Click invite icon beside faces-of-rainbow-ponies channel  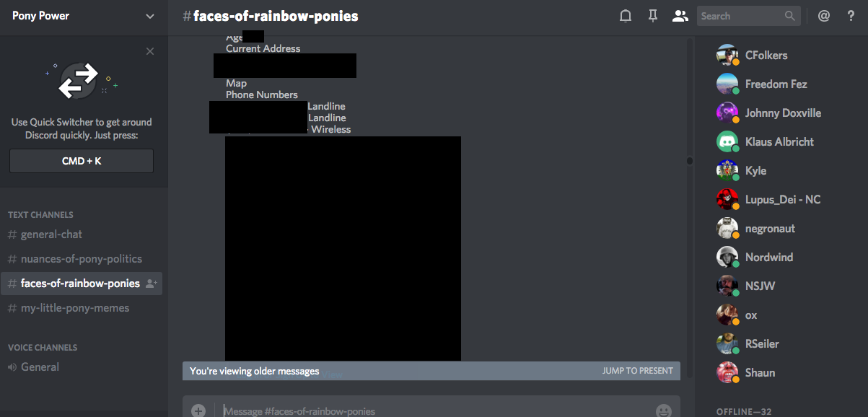[x=151, y=284]
